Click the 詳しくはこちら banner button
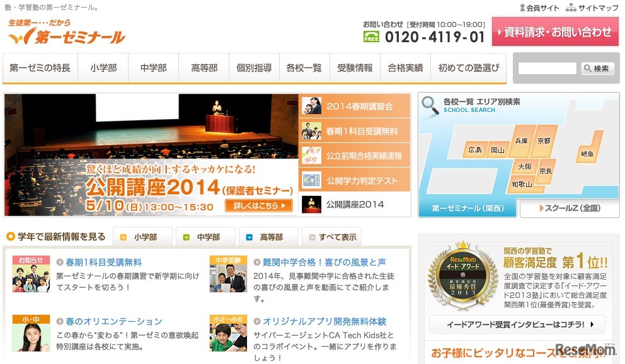625x364 pixels. tap(259, 205)
